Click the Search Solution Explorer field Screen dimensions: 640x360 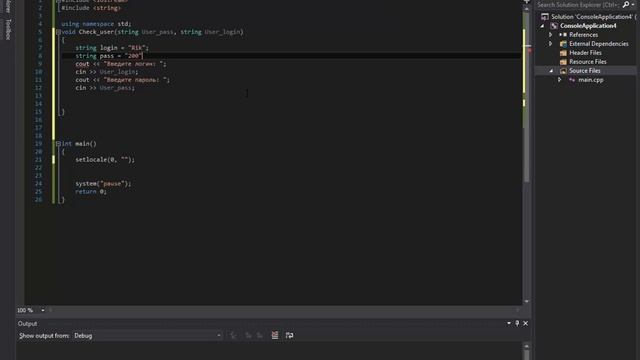578,4
